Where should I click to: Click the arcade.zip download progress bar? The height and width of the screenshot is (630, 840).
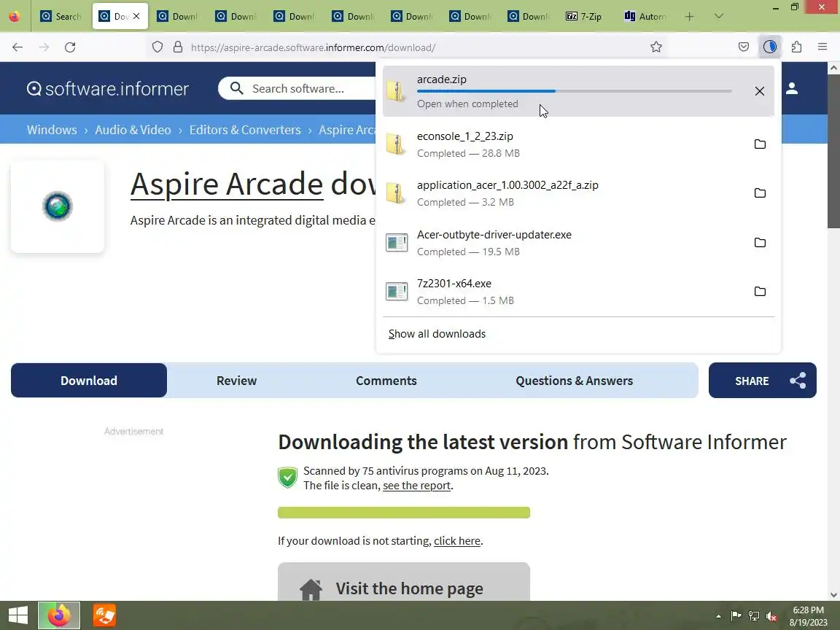click(575, 91)
